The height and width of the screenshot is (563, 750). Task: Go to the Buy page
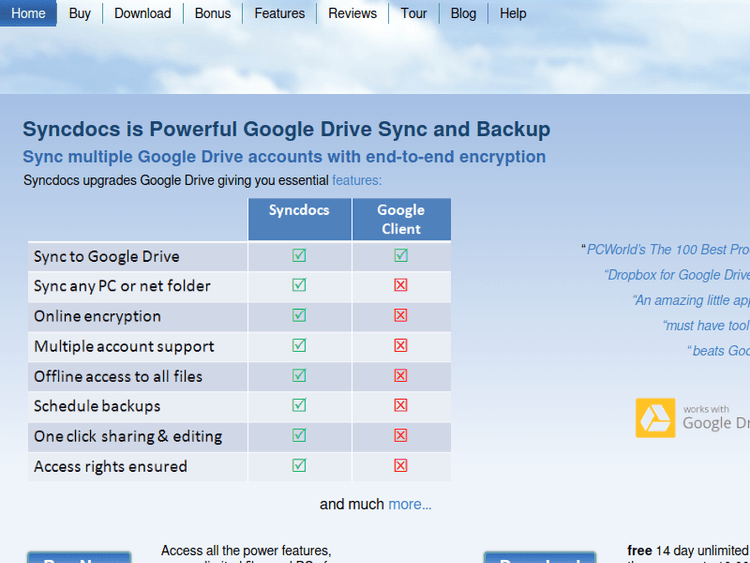tap(79, 13)
